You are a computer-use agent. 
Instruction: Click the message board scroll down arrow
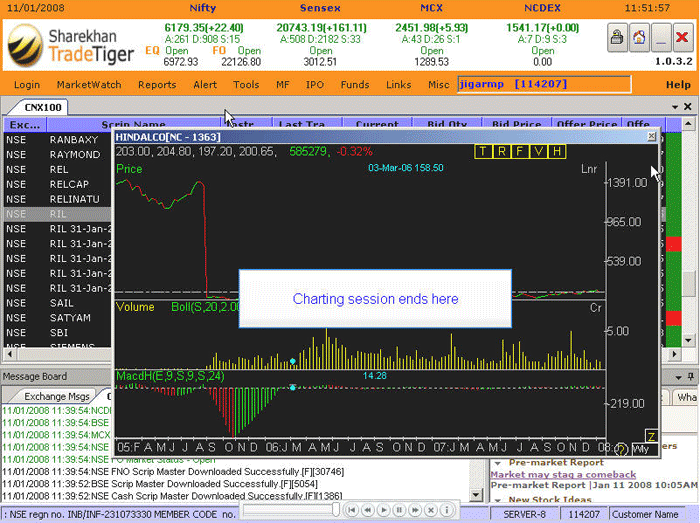(476, 494)
